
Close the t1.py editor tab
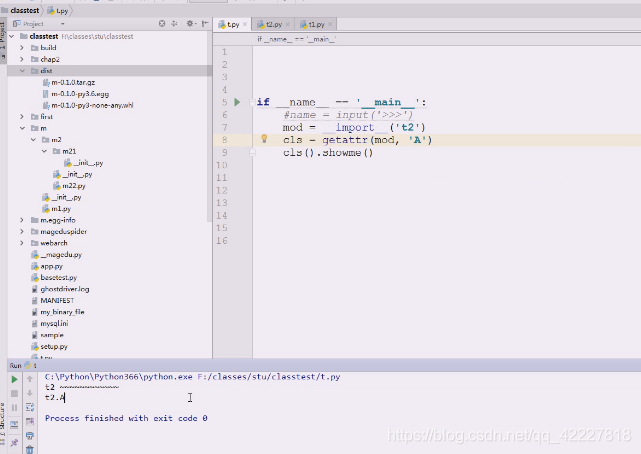(x=330, y=25)
